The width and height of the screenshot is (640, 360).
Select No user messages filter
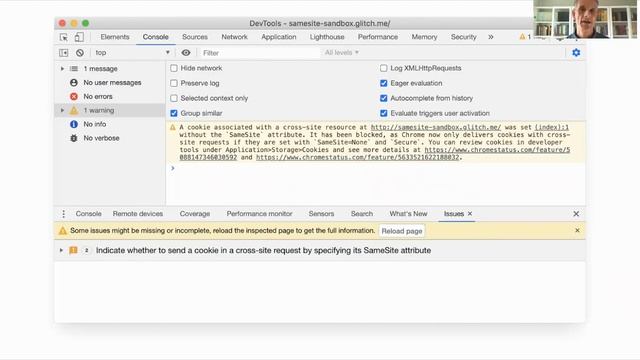112,82
